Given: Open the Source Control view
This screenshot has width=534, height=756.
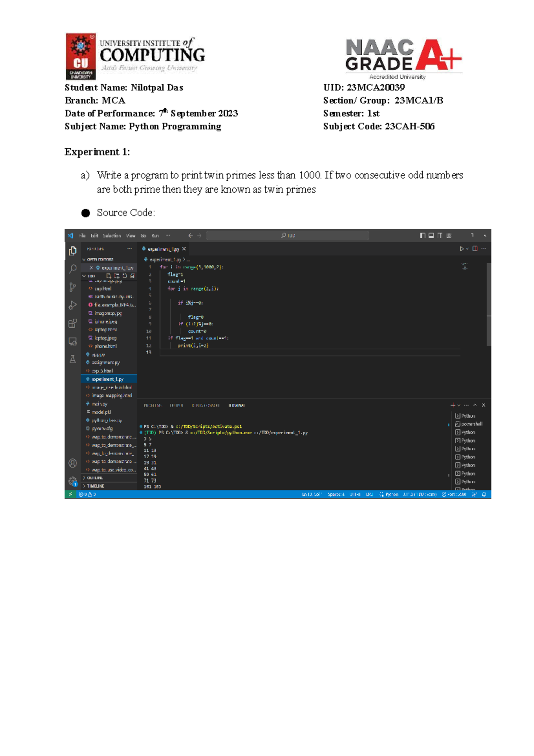Looking at the screenshot, I should 73,287.
